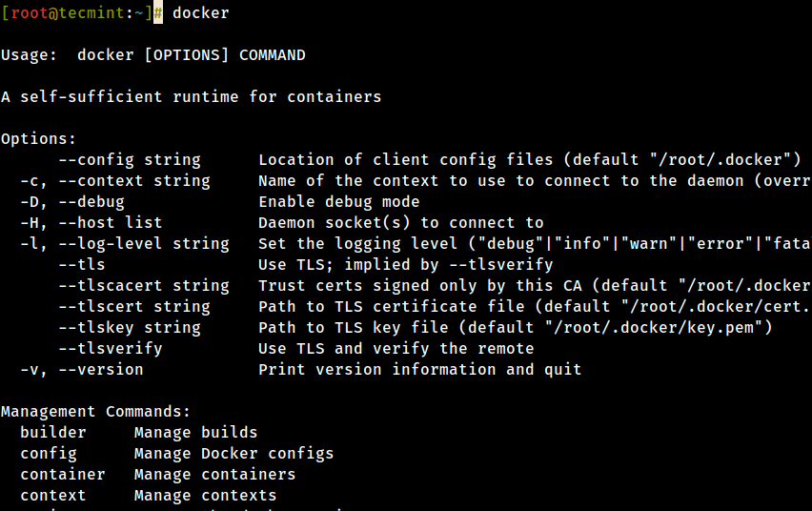Click the --tlsverify option flag

click(111, 349)
